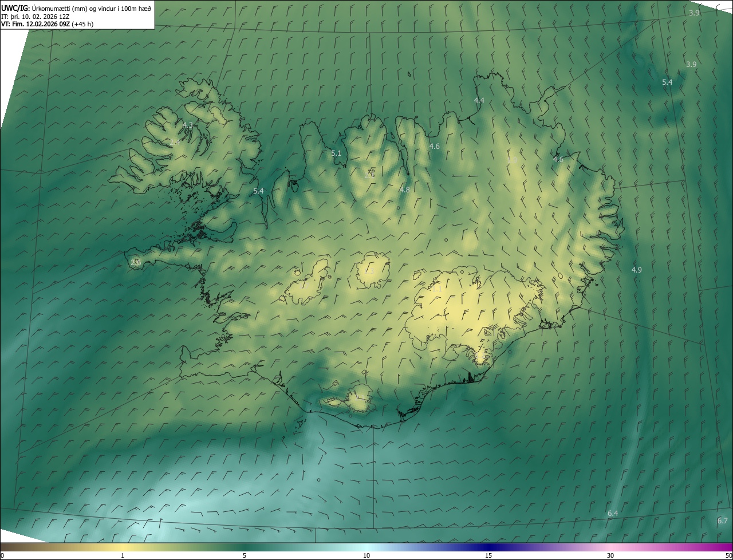Click the "4.8" value label

tap(405, 190)
